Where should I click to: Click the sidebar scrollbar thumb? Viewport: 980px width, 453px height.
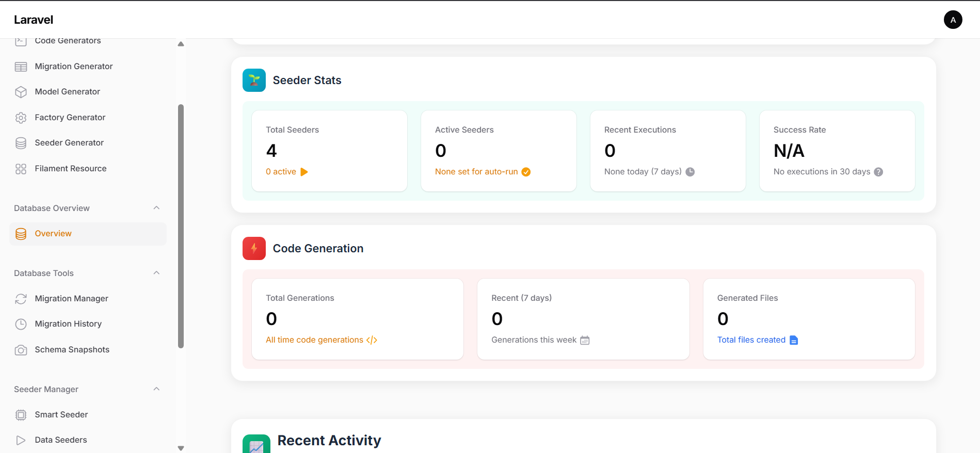[181, 226]
